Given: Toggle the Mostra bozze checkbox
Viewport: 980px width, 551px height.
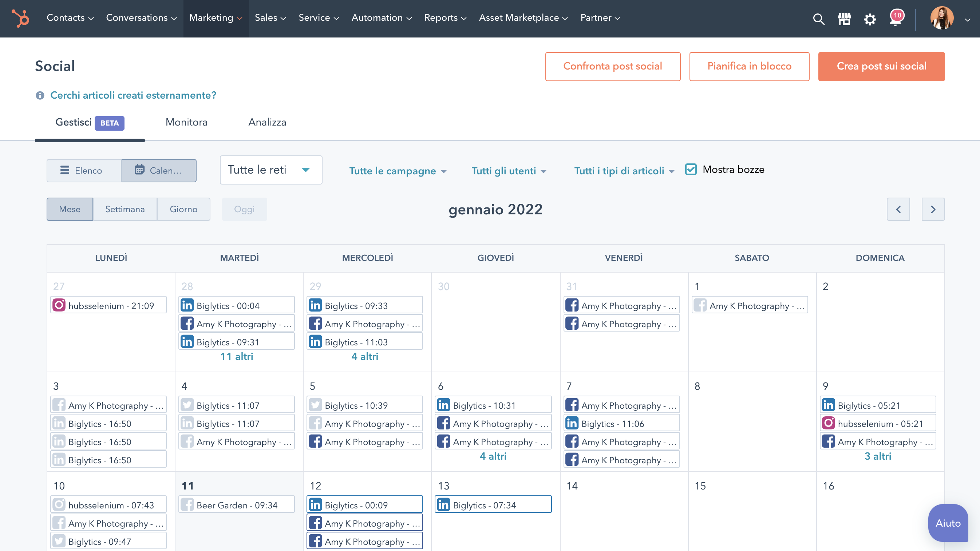Looking at the screenshot, I should [x=691, y=169].
